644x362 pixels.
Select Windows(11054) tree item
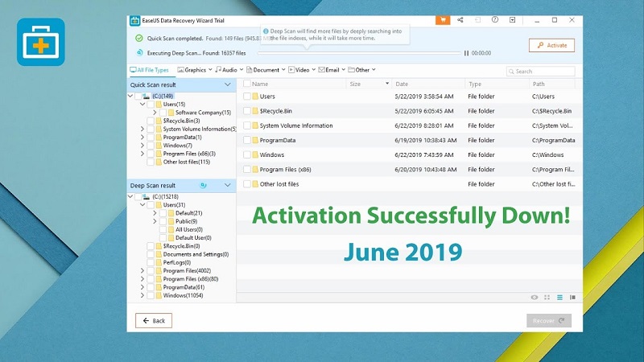pyautogui.click(x=183, y=295)
